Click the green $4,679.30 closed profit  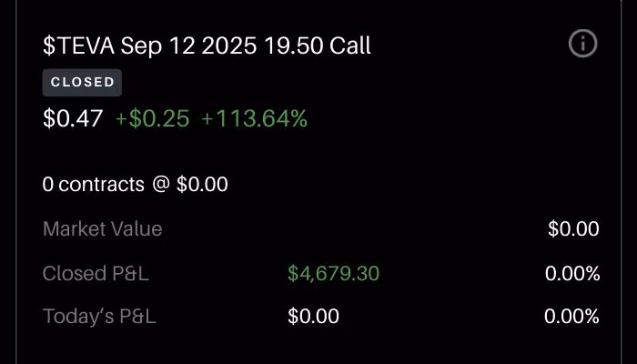click(x=333, y=273)
